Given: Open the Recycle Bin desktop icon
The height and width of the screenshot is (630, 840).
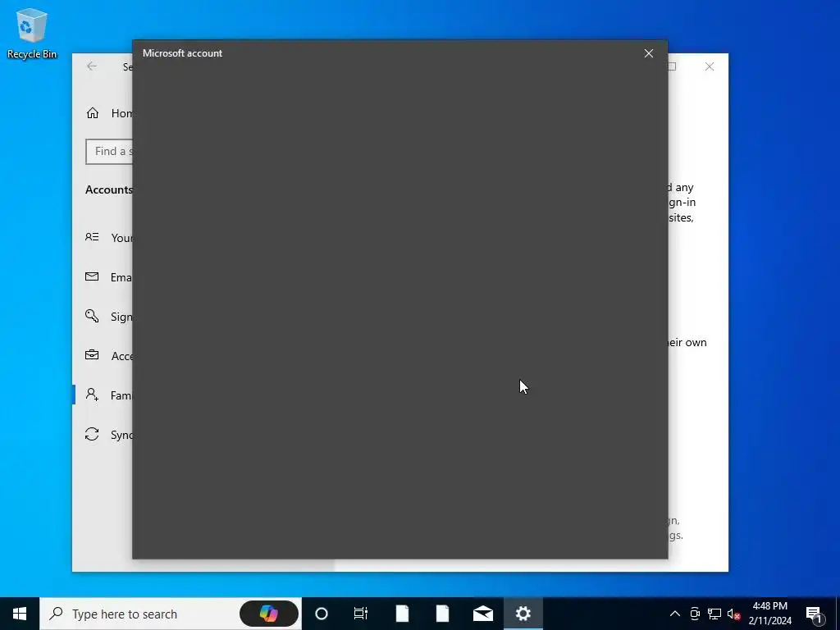Looking at the screenshot, I should point(32,33).
